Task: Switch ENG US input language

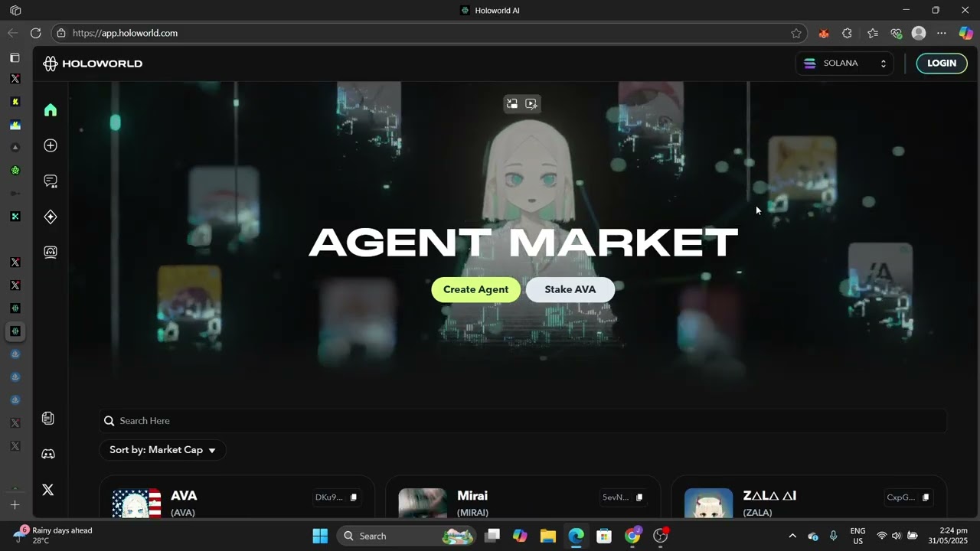Action: coord(857,536)
